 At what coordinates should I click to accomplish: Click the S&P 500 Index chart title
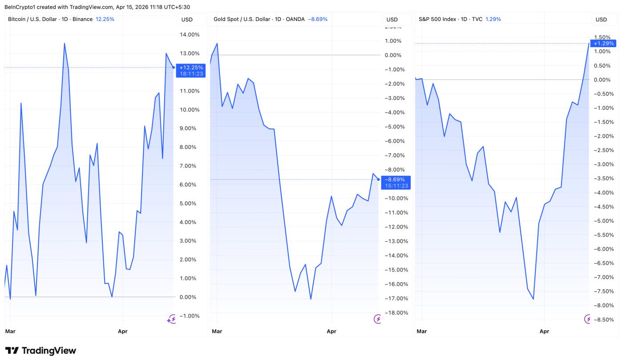coord(450,19)
